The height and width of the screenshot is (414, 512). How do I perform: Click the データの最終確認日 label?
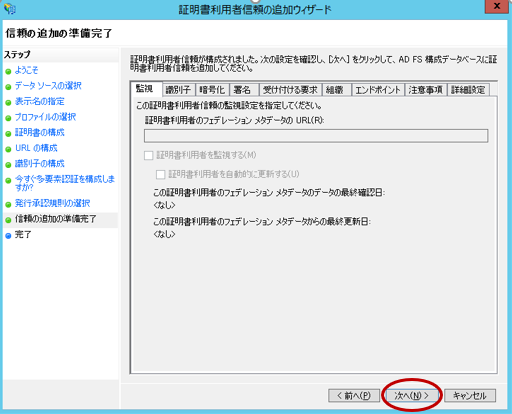coord(269,193)
